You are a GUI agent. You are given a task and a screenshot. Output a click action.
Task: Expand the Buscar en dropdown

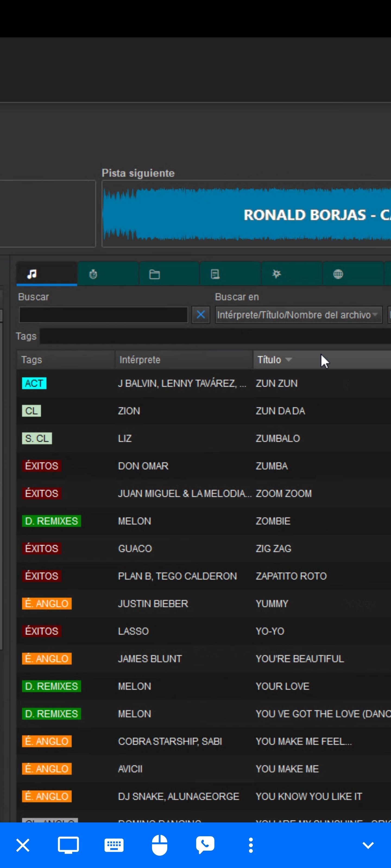(x=298, y=315)
